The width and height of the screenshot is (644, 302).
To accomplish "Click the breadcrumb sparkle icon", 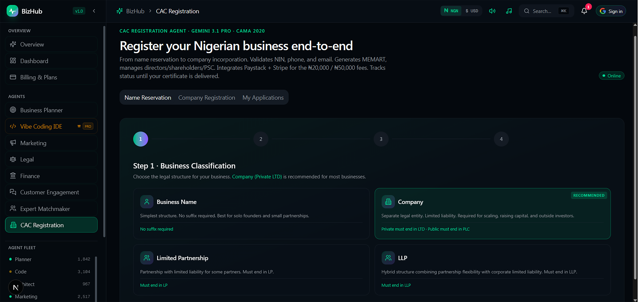I will coord(120,11).
